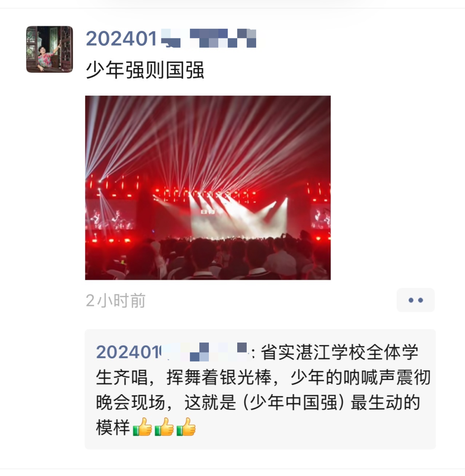Tap the post caption 少年强则国强
The width and height of the screenshot is (465, 476).
(145, 70)
